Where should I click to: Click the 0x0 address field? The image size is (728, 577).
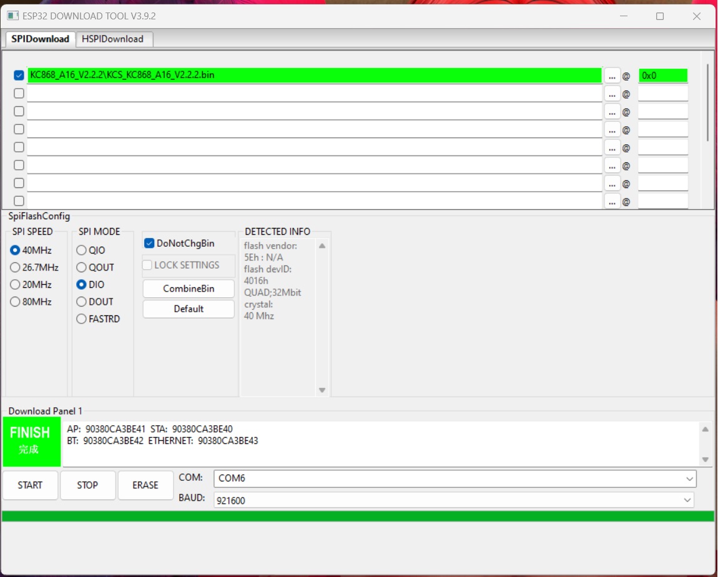(x=662, y=76)
